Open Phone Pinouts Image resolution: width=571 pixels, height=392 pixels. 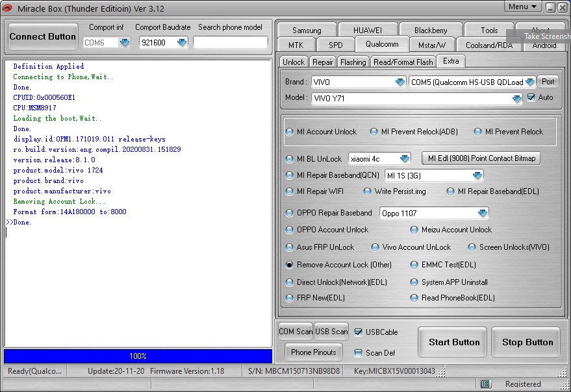coord(314,352)
